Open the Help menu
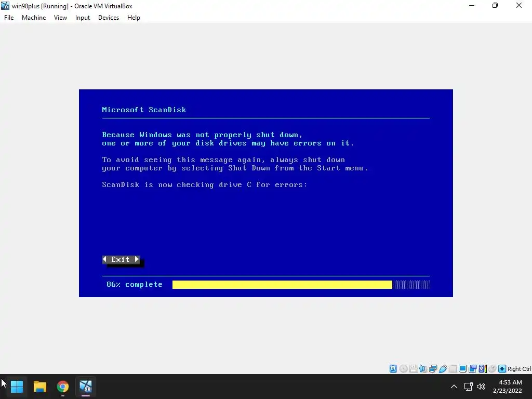Viewport: 532px width, 399px height. pos(134,18)
